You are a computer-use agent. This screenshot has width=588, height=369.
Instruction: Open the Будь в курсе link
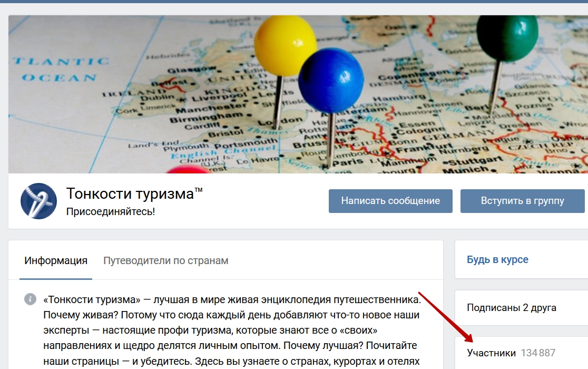pyautogui.click(x=497, y=259)
